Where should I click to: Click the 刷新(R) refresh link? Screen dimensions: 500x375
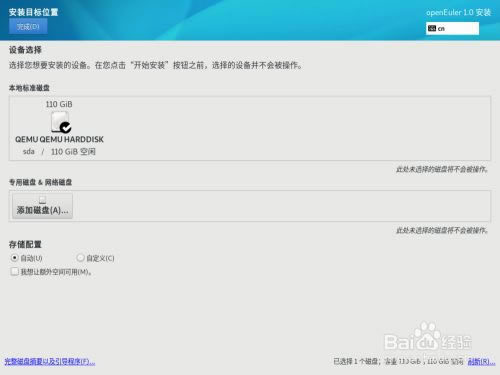[481, 361]
